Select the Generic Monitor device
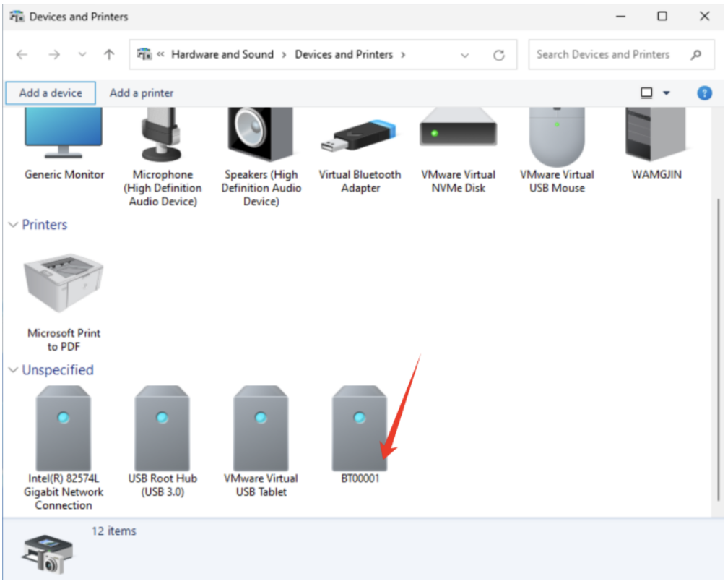 coord(64,134)
